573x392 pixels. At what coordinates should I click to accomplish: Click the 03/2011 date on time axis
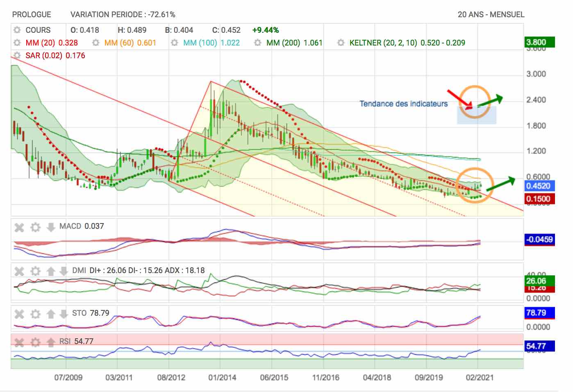click(x=119, y=377)
